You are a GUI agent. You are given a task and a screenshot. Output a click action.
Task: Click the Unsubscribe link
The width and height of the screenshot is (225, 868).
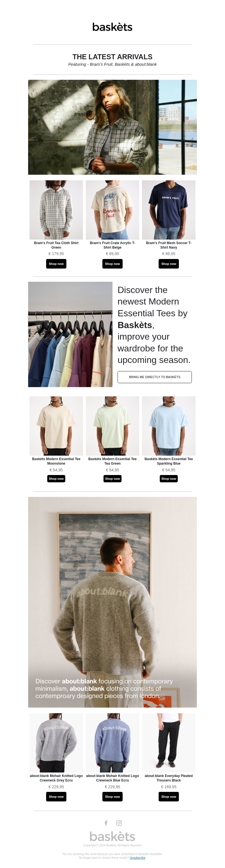point(137,858)
